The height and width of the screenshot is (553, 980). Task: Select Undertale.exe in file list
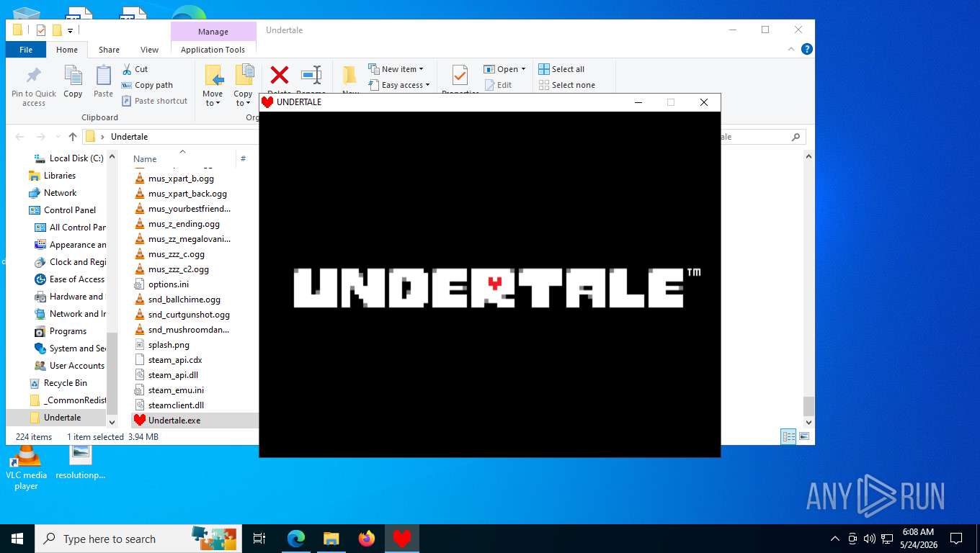point(174,421)
